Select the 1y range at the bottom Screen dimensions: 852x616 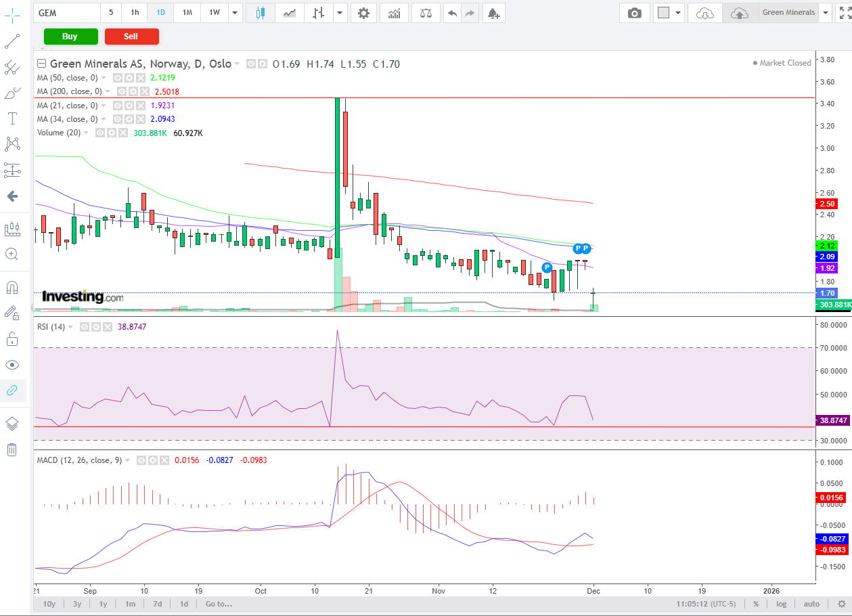click(x=103, y=604)
